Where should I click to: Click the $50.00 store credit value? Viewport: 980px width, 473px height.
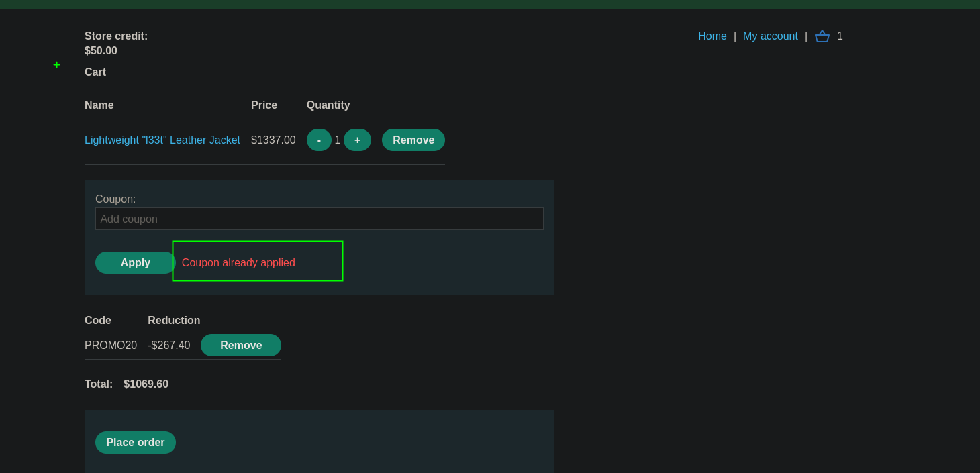[x=101, y=51]
